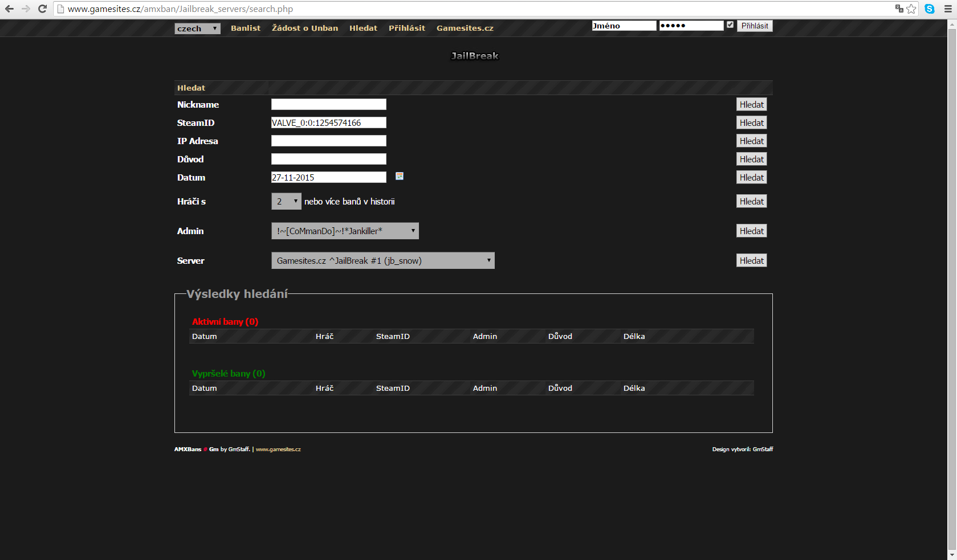Focus the Nickname input field

tap(329, 104)
